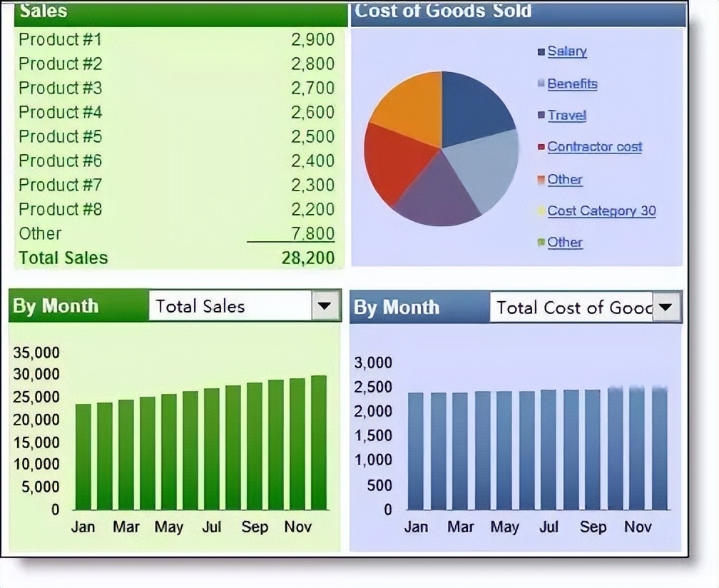Open the Cost Category 30 link

pos(601,211)
